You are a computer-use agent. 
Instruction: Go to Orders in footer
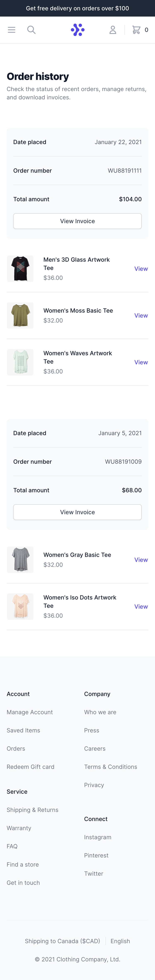pos(16,749)
